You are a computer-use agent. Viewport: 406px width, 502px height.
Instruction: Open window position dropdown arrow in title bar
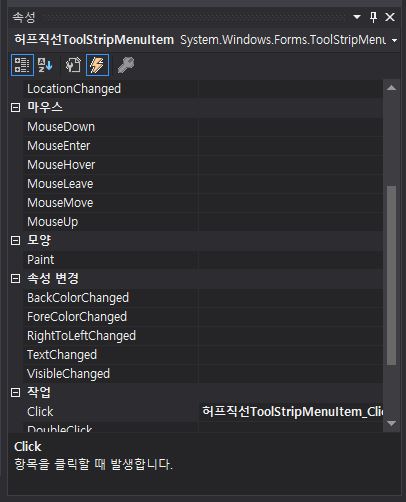pos(357,17)
